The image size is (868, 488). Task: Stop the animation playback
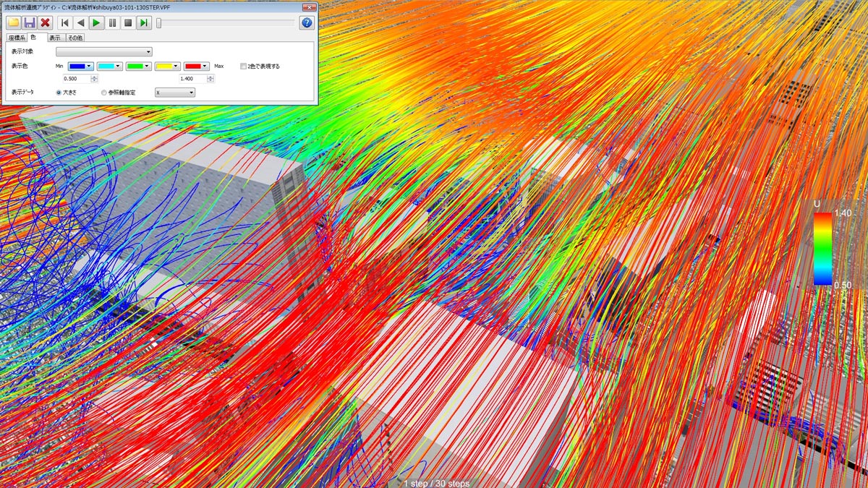click(x=129, y=23)
